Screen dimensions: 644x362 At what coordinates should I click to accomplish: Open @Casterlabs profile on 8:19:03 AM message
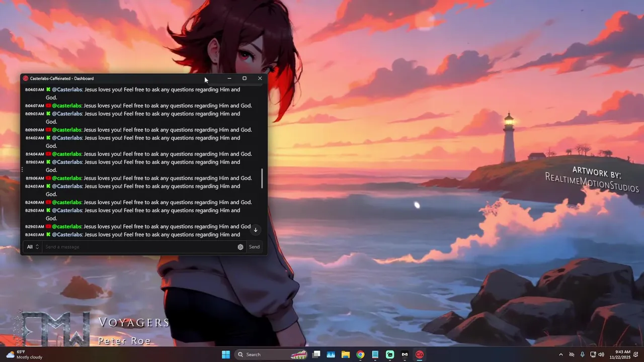coord(67,162)
